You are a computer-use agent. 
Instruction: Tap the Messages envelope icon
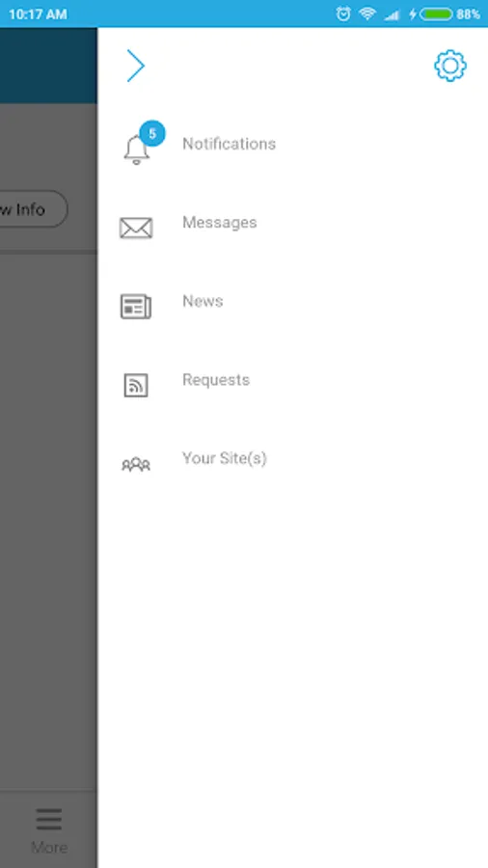coord(136,228)
